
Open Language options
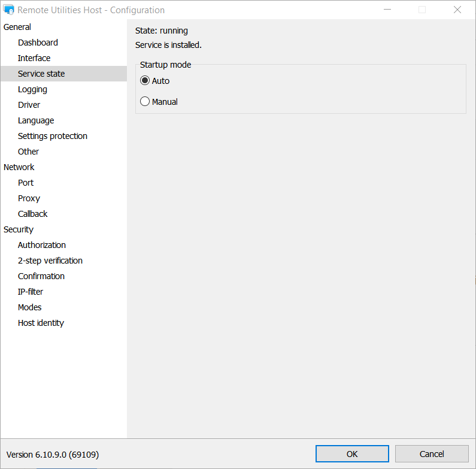coord(36,120)
